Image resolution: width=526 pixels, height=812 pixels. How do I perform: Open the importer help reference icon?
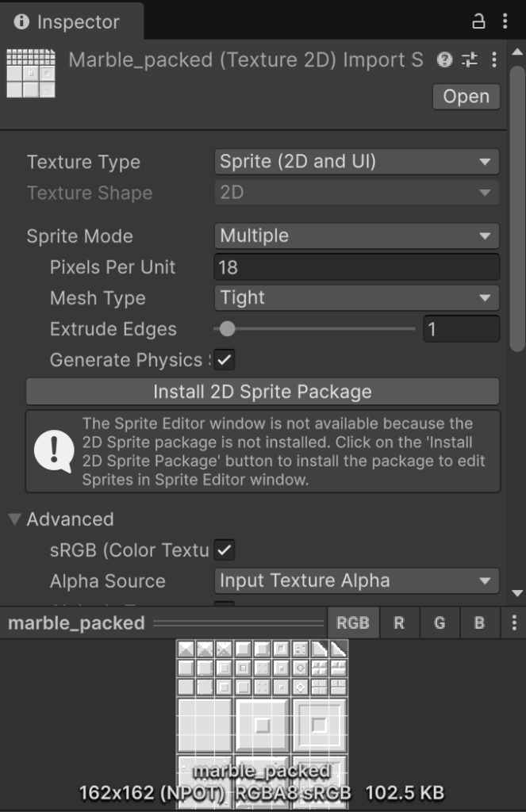tap(445, 60)
